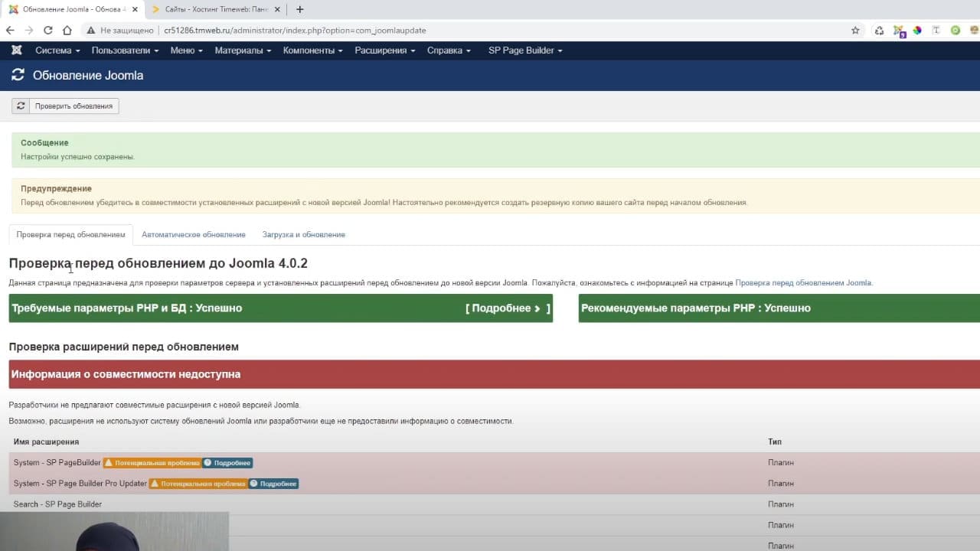Click the browser address bar URL
Viewport: 980px width, 551px height.
pos(295,31)
